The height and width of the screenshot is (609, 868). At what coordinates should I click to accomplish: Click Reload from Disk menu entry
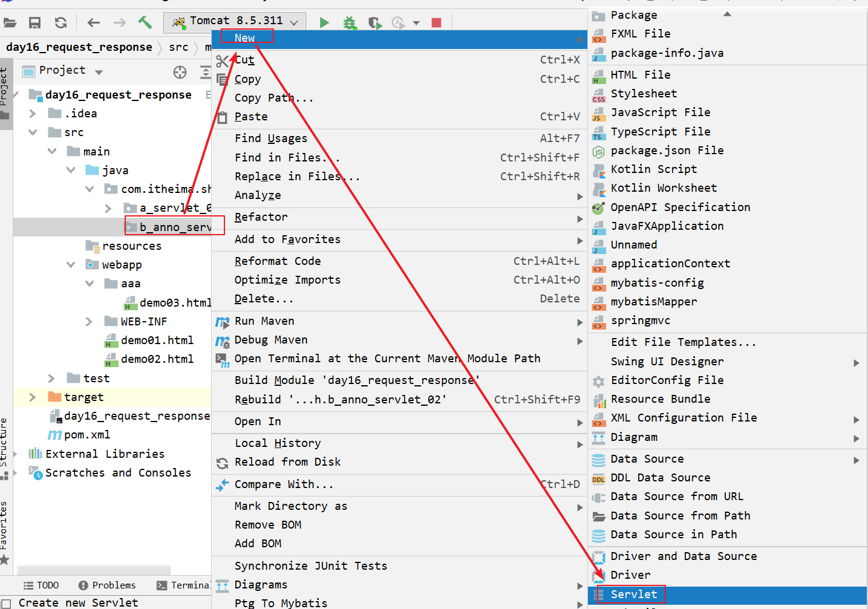coord(287,462)
